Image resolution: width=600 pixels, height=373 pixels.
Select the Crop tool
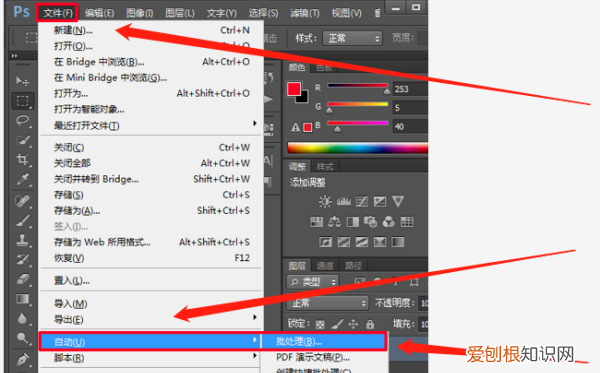coord(23,160)
